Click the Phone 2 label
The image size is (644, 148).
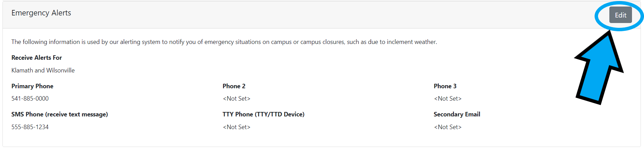(234, 86)
